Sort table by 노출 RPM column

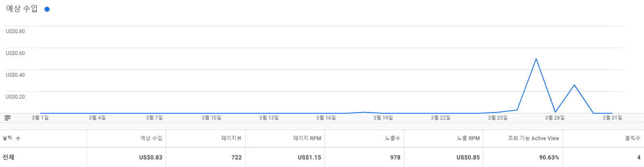[x=468, y=138]
